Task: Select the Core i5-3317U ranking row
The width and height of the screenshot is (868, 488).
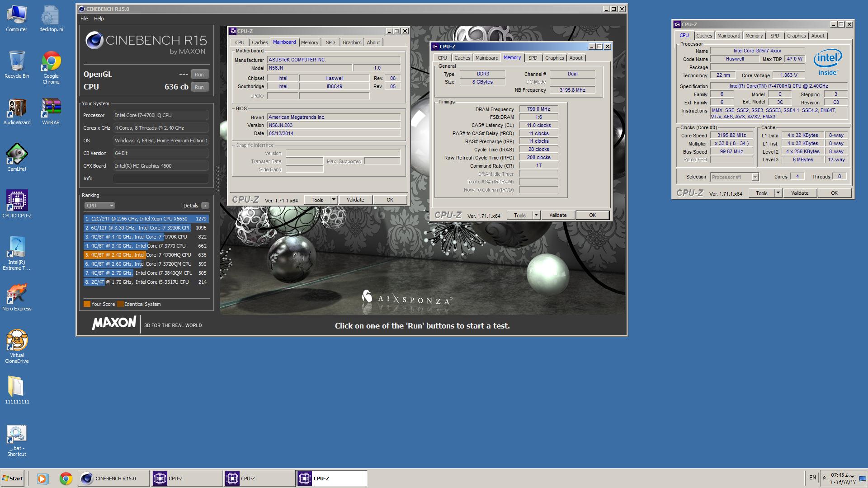Action: pyautogui.click(x=146, y=282)
